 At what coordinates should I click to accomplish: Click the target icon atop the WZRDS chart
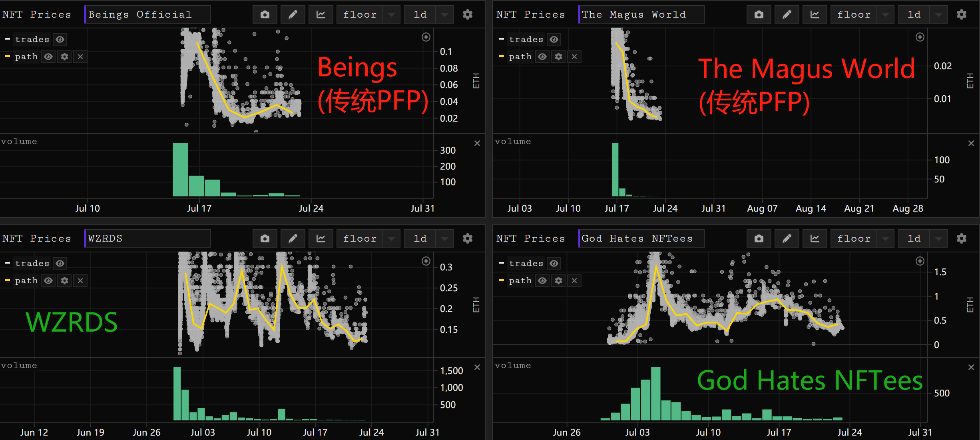pyautogui.click(x=426, y=261)
